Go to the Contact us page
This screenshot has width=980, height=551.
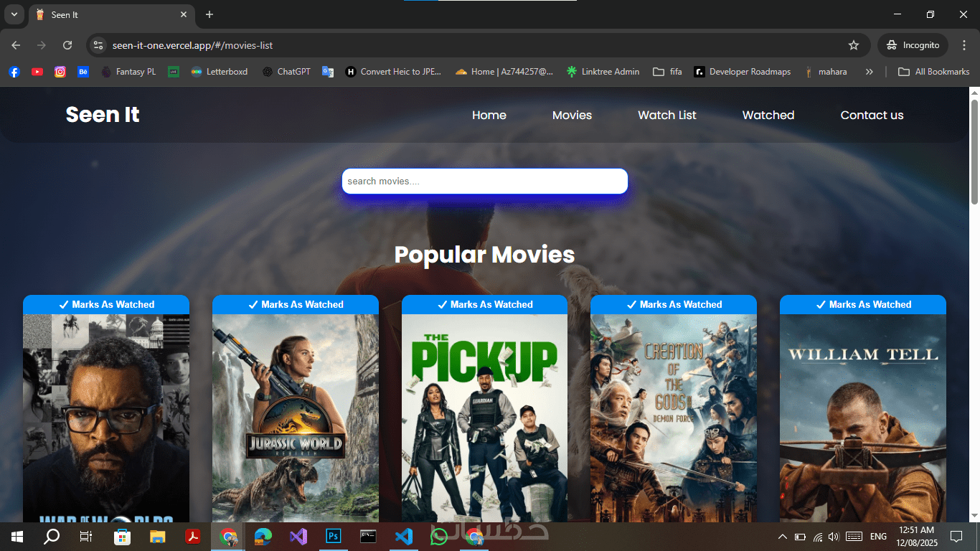point(872,115)
